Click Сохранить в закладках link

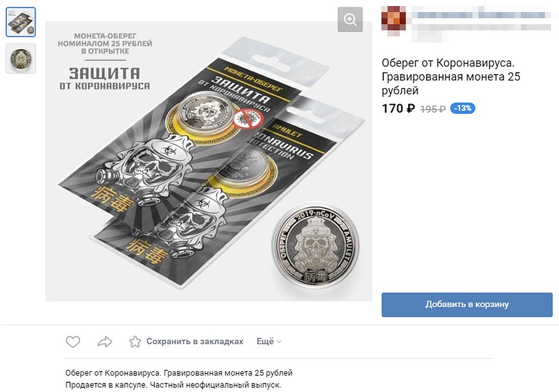point(195,341)
